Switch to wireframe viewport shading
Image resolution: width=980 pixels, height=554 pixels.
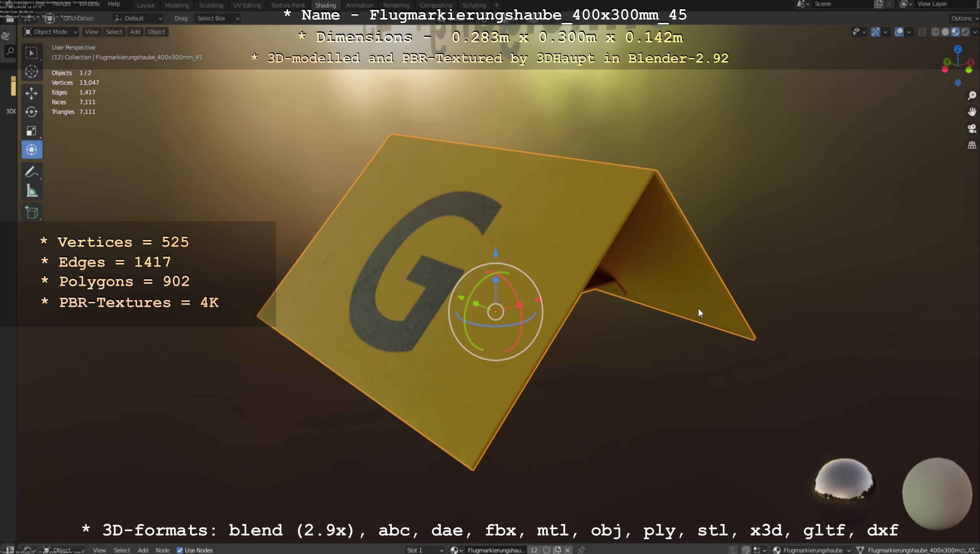pos(935,32)
